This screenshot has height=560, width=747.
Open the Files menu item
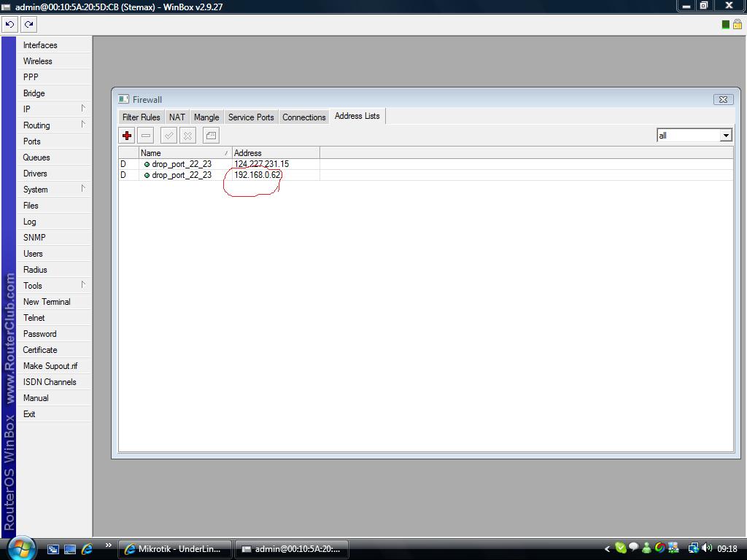click(53, 205)
